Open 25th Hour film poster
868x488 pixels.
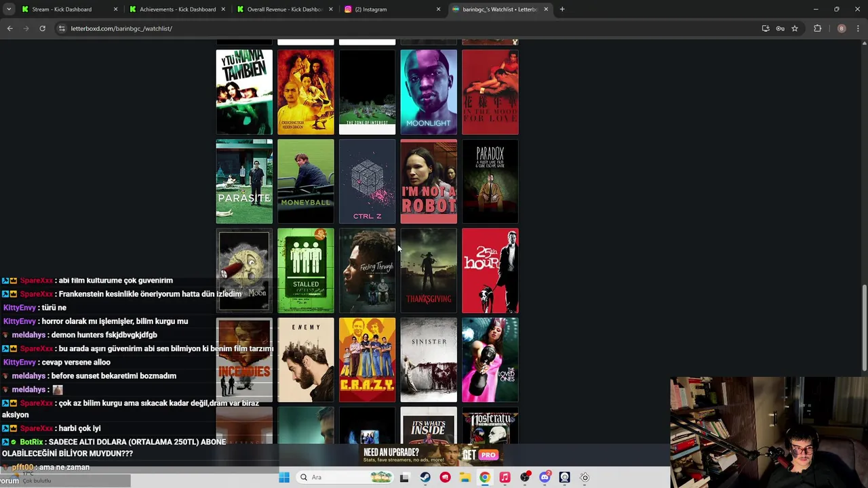point(490,271)
